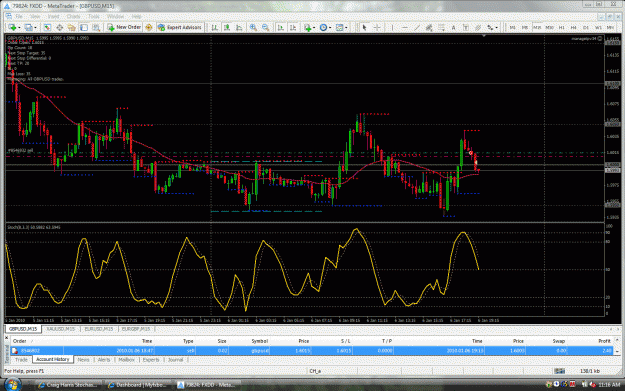The image size is (625, 391).
Task: Click the zoom in magnifier icon
Action: pos(253,28)
